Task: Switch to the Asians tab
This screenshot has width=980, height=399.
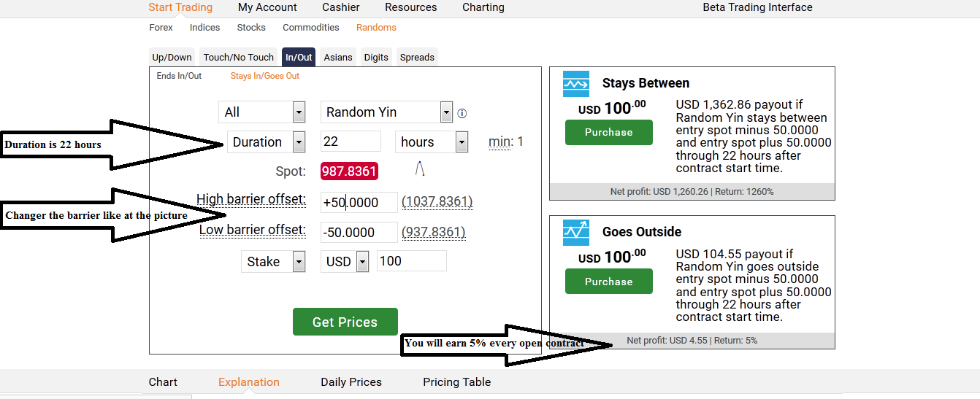Action: (x=338, y=57)
